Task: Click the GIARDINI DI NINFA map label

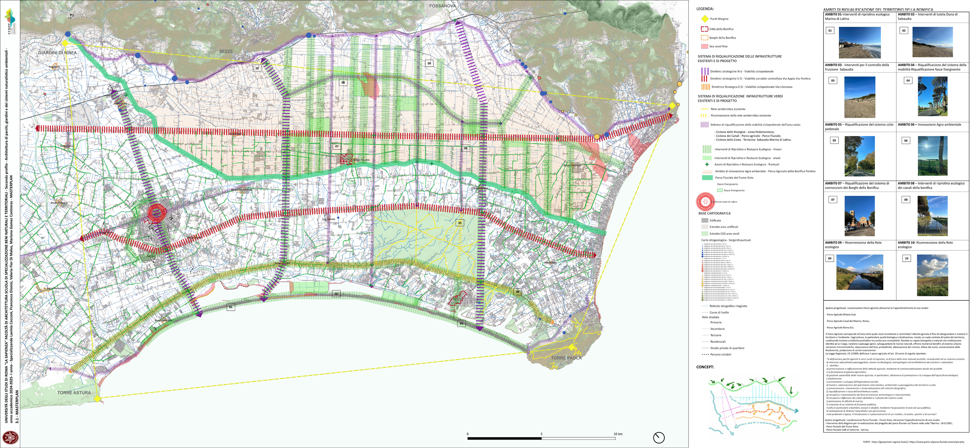Action: pyautogui.click(x=57, y=53)
